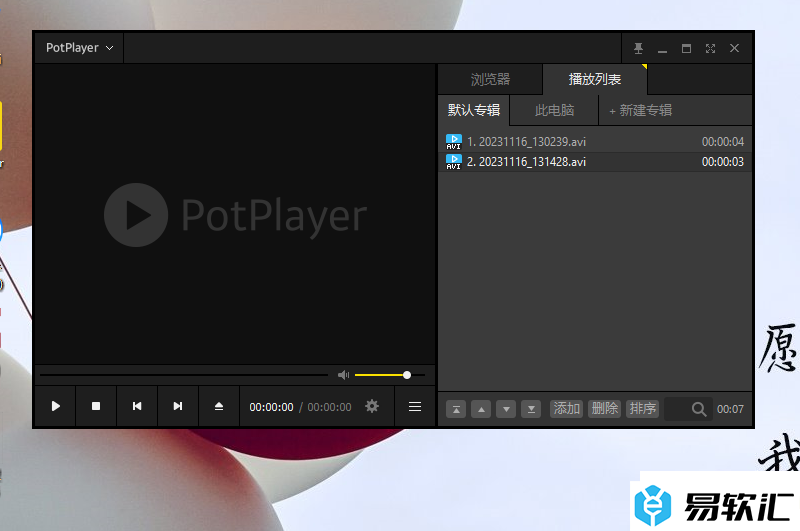
Task: Click AVI icon of 20231116_131428.avi
Action: (454, 162)
